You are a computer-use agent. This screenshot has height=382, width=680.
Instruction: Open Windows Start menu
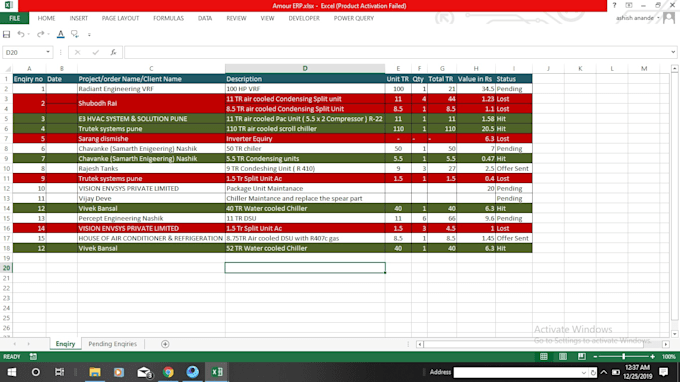(12, 372)
